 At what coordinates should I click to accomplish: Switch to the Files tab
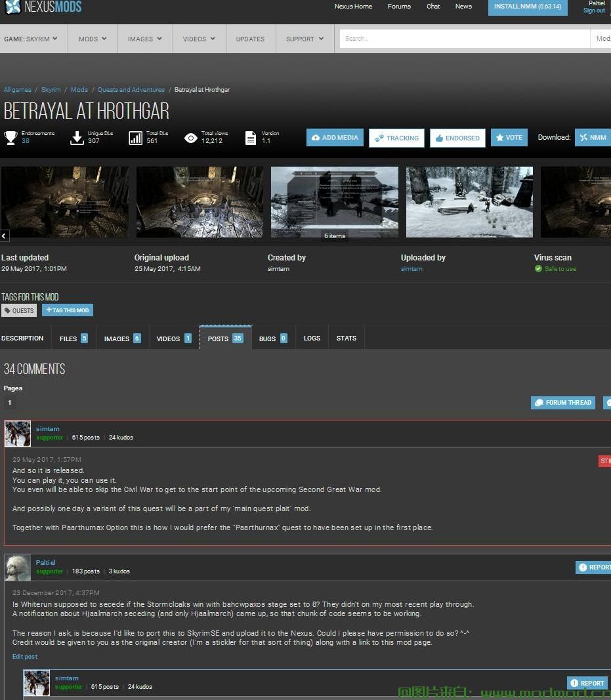[74, 339]
